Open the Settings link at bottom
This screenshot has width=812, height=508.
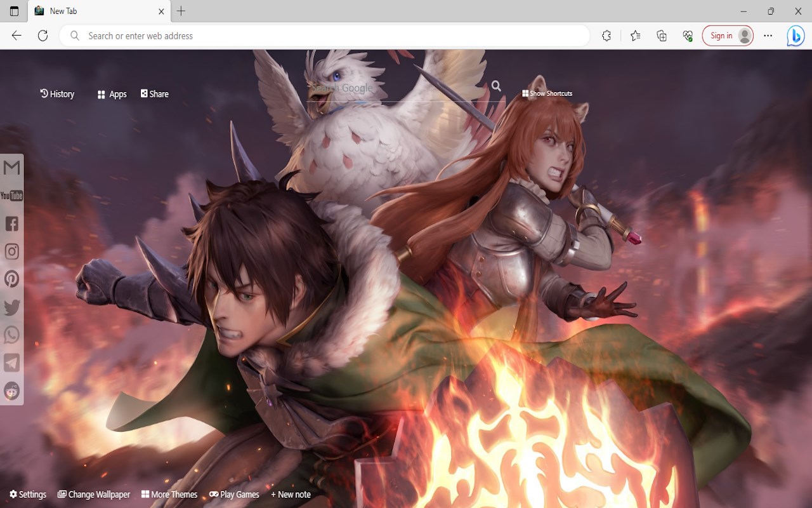[x=28, y=495]
